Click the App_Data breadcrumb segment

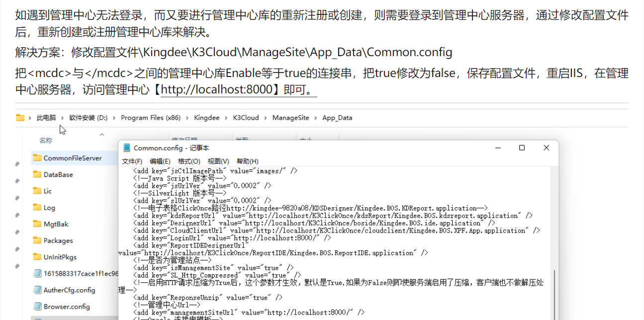337,118
